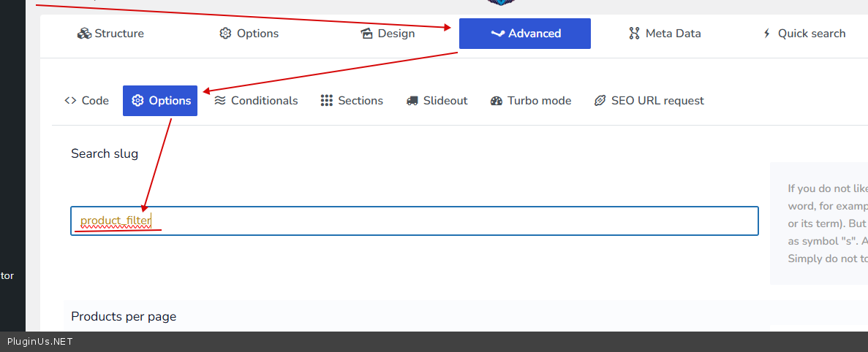
Task: Click the Conditionals wave icon
Action: click(220, 101)
